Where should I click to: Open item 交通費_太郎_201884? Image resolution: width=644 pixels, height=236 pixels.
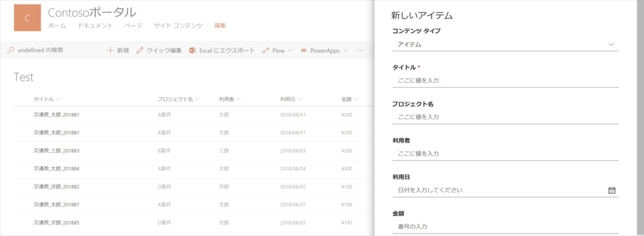coord(56,169)
